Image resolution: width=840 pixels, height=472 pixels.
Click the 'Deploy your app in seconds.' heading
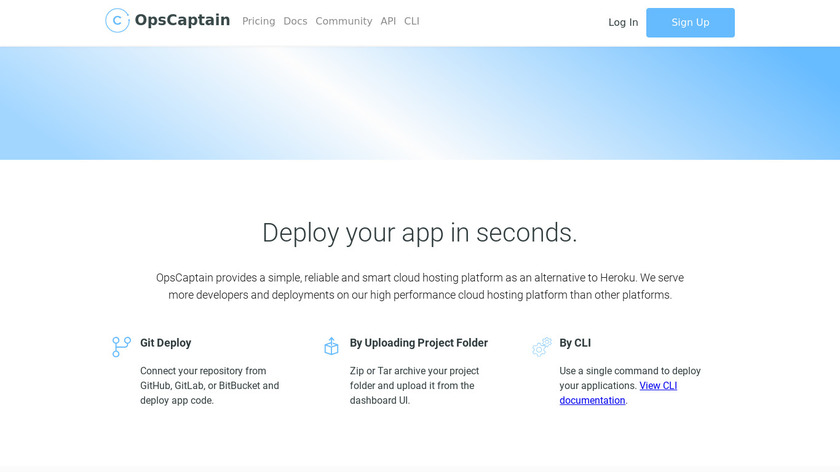pos(419,233)
